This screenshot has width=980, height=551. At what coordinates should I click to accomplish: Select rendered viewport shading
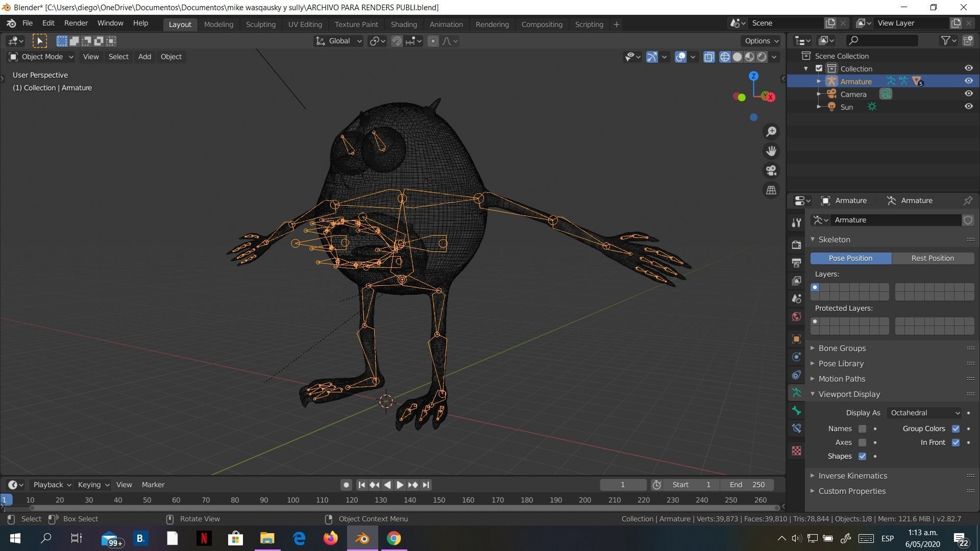coord(762,57)
